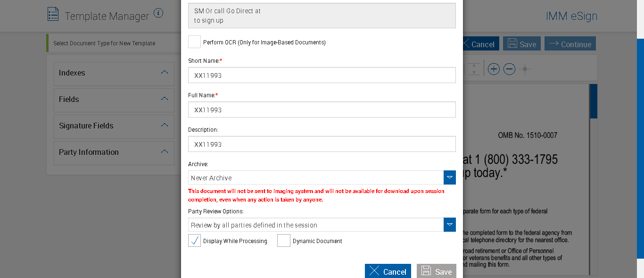Click Cancel at bottom of dialog
The height and width of the screenshot is (278, 644).
coord(388,271)
